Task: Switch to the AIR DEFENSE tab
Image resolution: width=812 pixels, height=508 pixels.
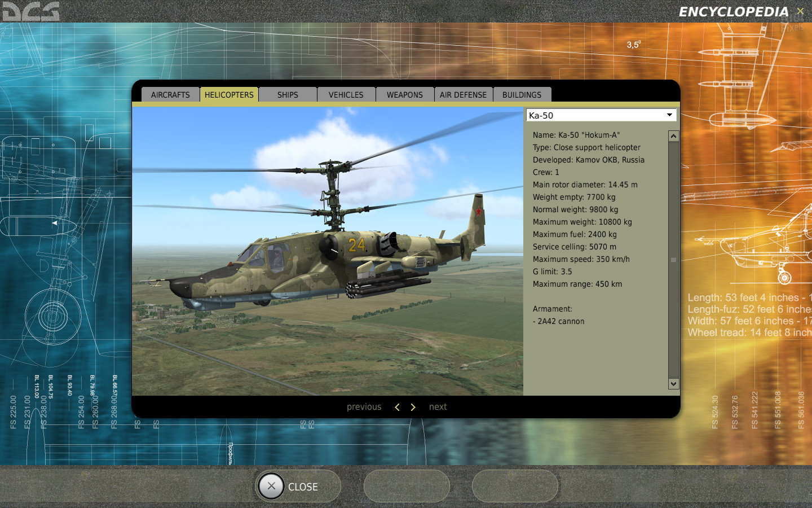Action: 463,95
